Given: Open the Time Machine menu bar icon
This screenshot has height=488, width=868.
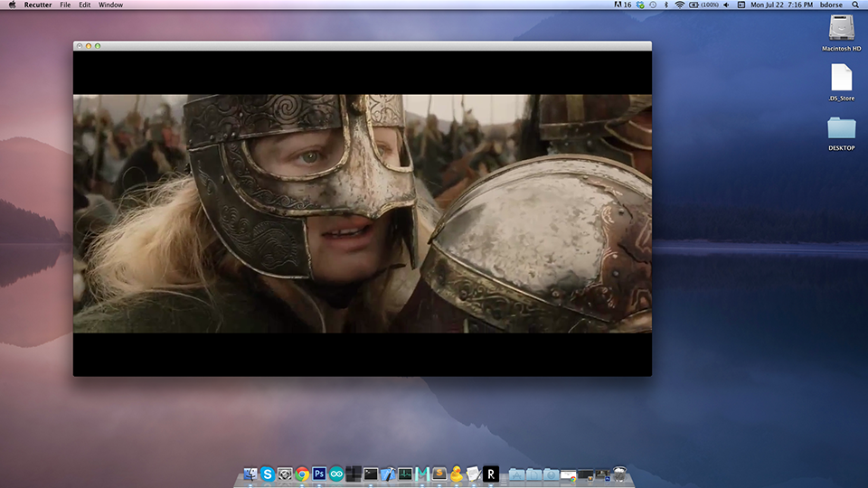Looking at the screenshot, I should [x=653, y=5].
